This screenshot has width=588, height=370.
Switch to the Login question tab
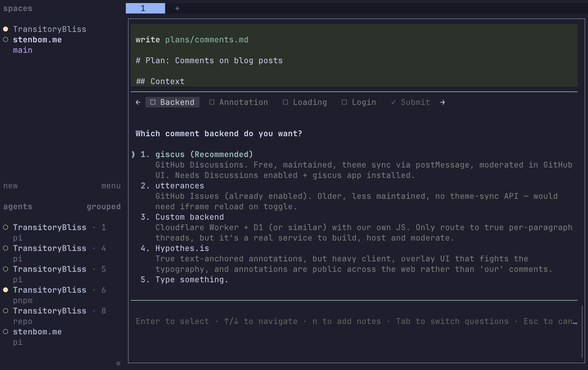click(x=359, y=102)
